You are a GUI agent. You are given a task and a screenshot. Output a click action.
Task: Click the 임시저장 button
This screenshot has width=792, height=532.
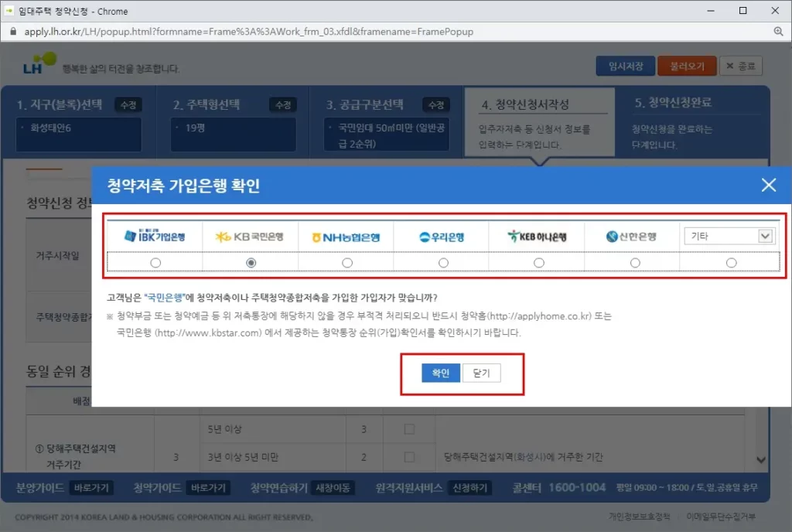coord(625,66)
